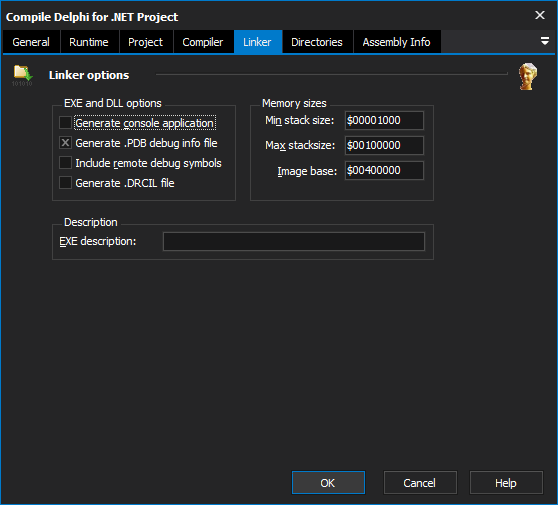Click the 'Description' group label
This screenshot has width=558, height=505.
[91, 222]
